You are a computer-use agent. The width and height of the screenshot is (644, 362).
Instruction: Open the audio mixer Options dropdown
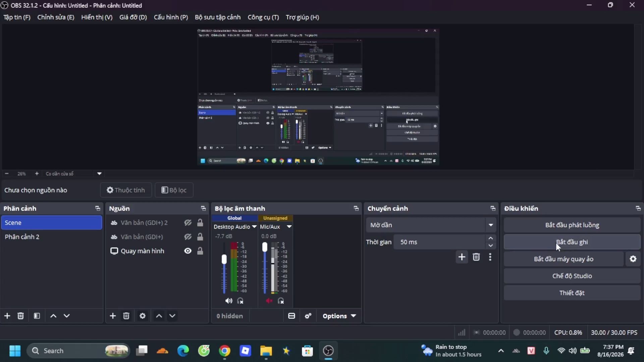(339, 316)
